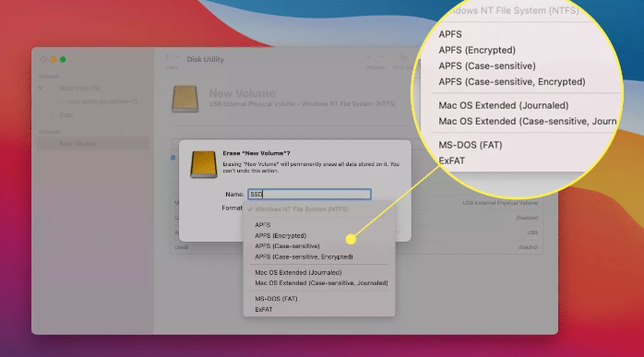Collapse the Macintosh HD tree chevron
644x357 pixels.
pyautogui.click(x=41, y=88)
